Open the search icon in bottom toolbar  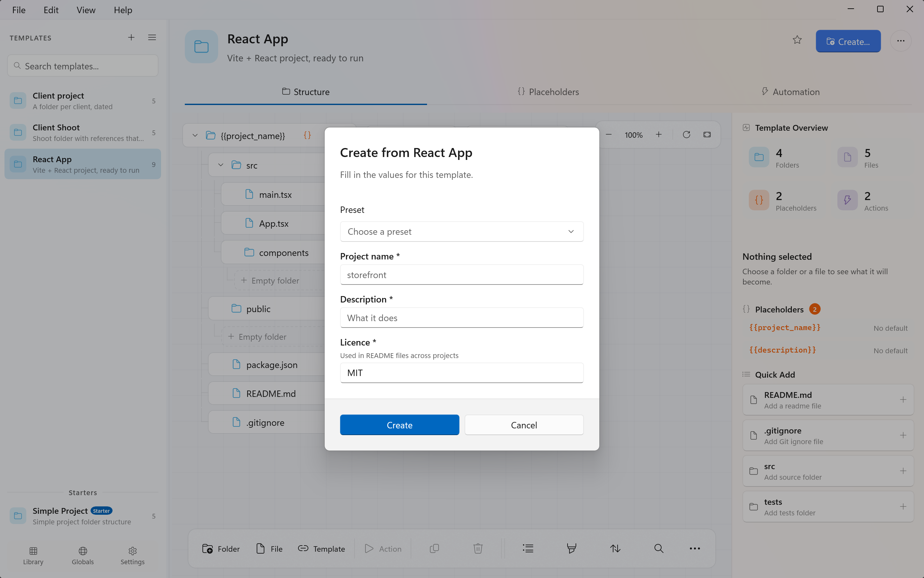coord(659,548)
